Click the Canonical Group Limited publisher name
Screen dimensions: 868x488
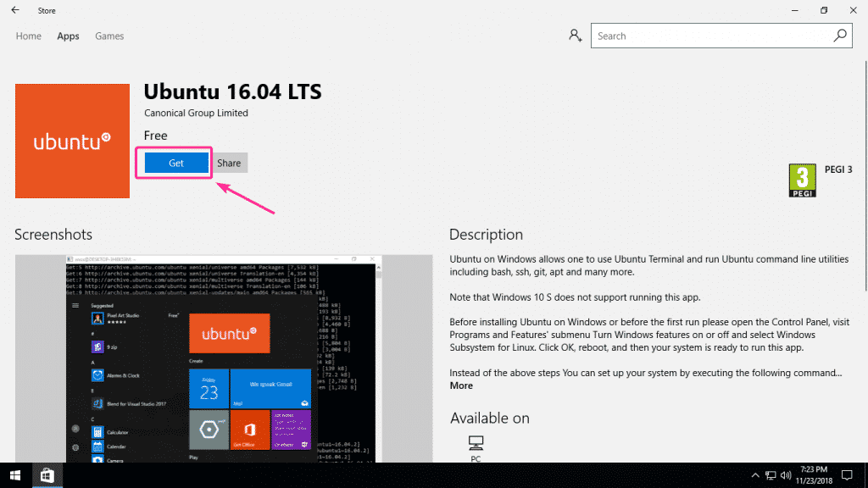point(196,113)
